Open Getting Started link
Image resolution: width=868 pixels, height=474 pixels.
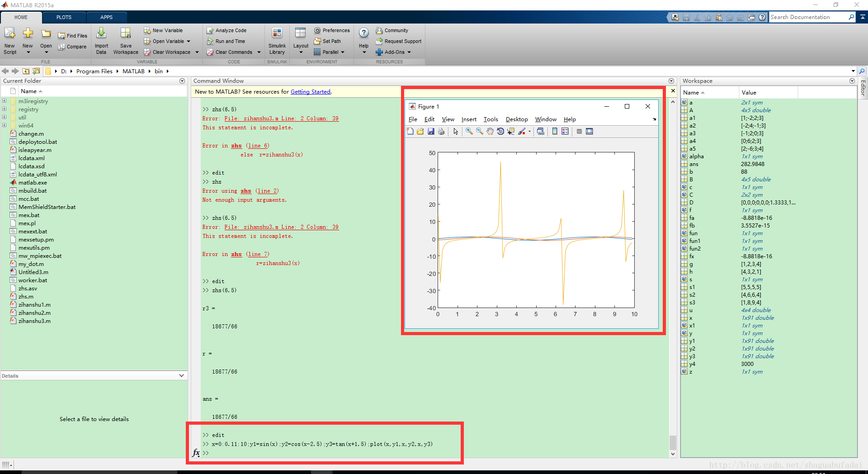(x=311, y=92)
